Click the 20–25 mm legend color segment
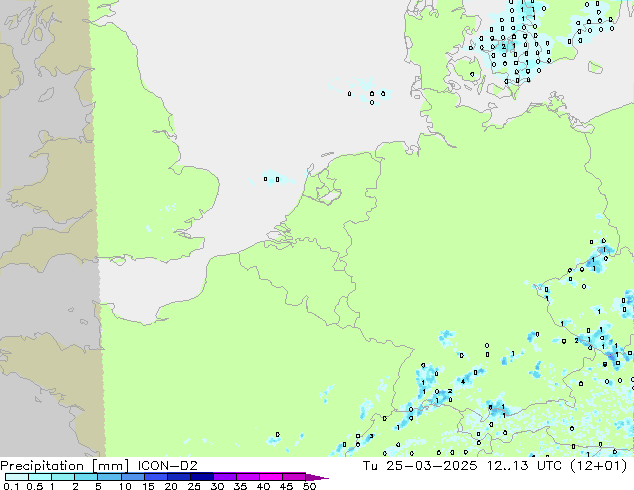Image resolution: width=634 pixels, height=490 pixels. (178, 477)
